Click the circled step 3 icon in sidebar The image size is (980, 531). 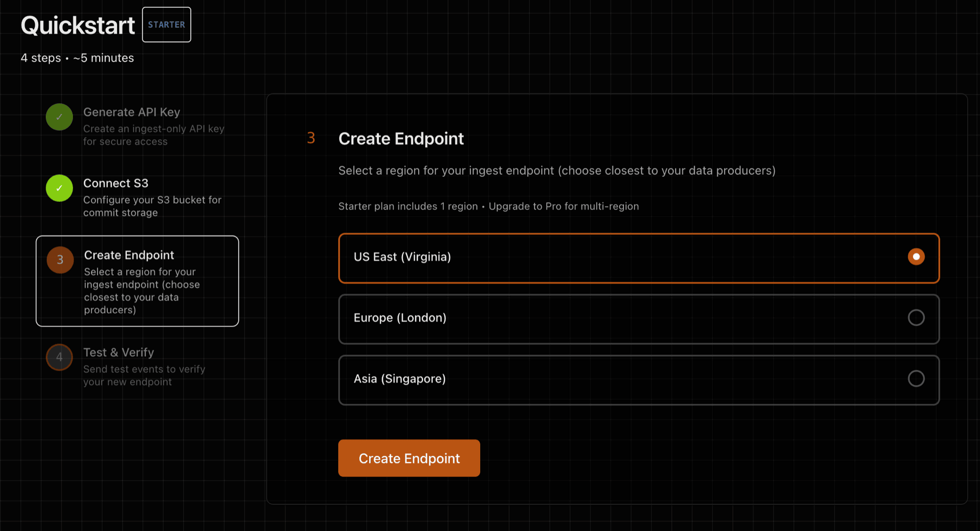coord(59,260)
